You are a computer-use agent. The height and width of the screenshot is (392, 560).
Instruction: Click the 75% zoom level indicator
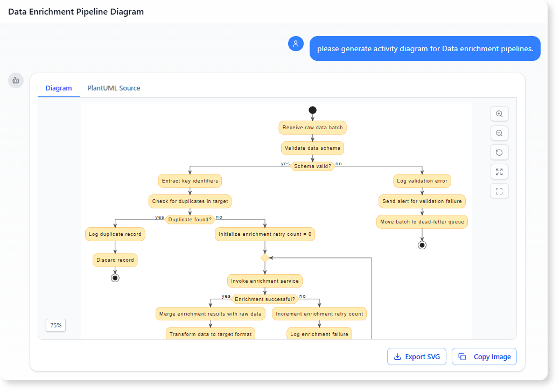(55, 325)
